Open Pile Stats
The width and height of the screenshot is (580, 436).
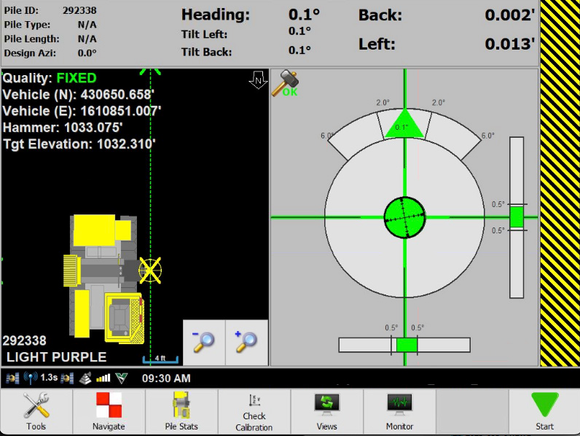click(181, 411)
